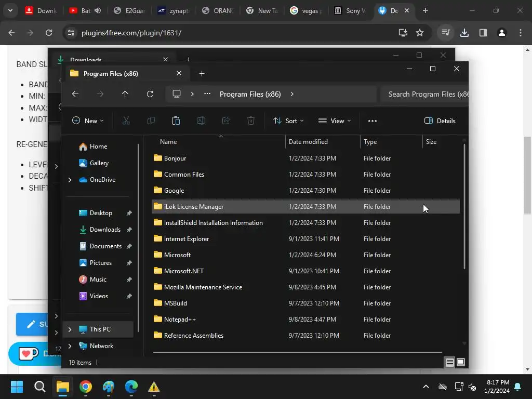Image resolution: width=532 pixels, height=399 pixels.
Task: Click the Explorer file list vertical scrollbar
Action: coord(464,206)
